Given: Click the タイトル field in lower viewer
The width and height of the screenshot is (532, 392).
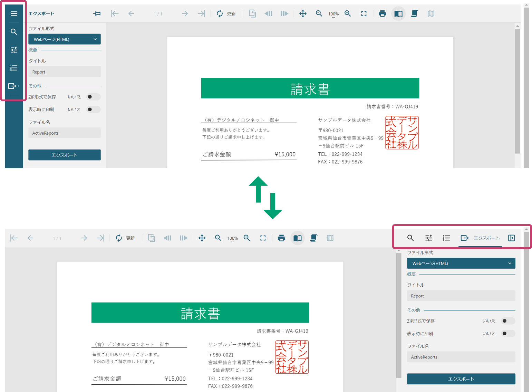Looking at the screenshot, I should pos(461,296).
